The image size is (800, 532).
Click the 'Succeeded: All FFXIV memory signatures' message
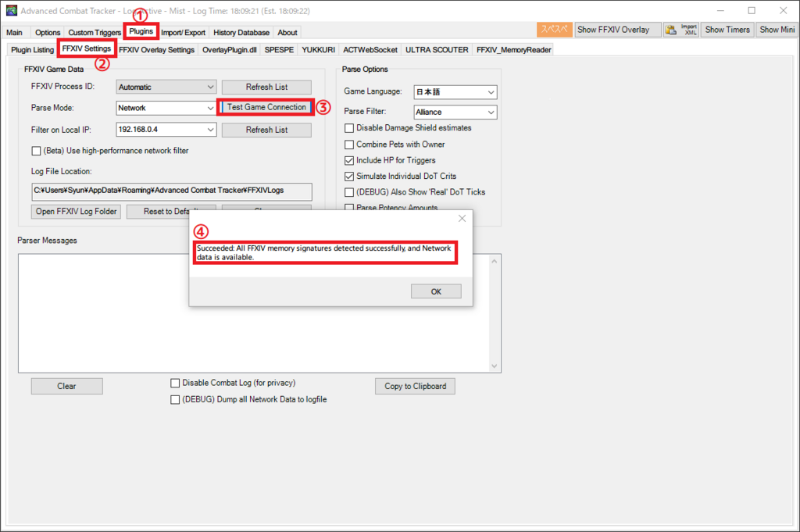coord(324,253)
